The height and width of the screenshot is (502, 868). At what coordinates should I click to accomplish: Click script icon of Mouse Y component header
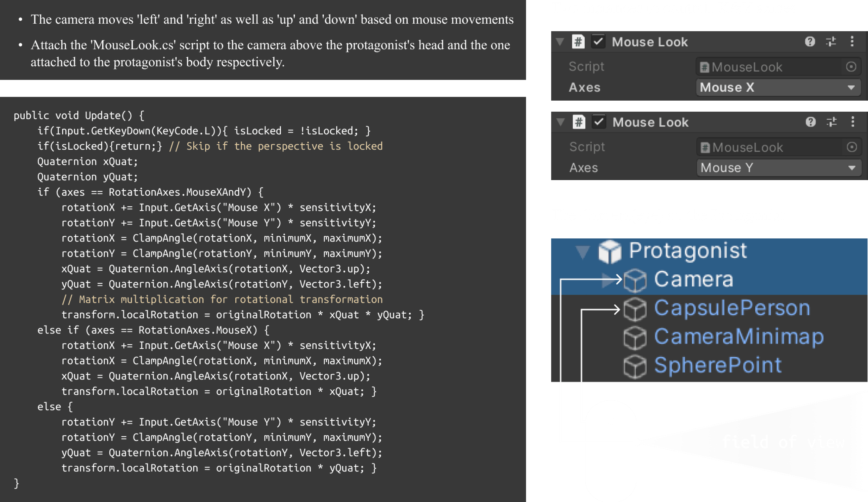pos(579,122)
